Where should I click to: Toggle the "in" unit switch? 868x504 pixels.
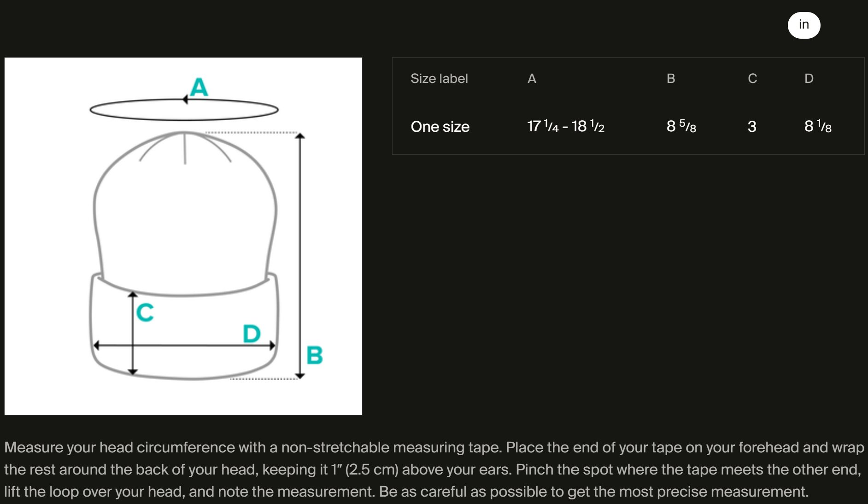pos(803,25)
